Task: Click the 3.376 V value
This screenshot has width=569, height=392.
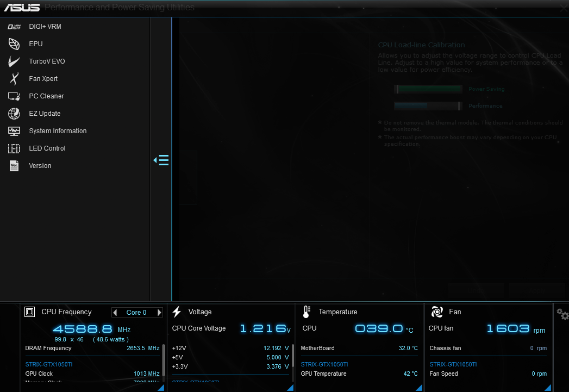Action: click(x=278, y=366)
